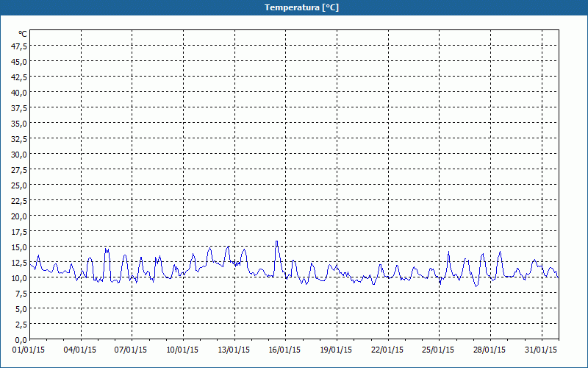Select the 25,0 axis label

click(x=20, y=185)
